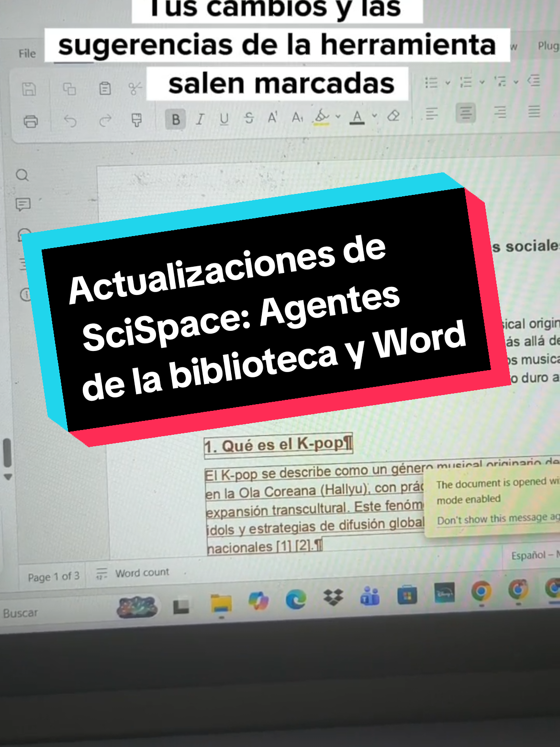Open the Español language selector

tap(535, 555)
